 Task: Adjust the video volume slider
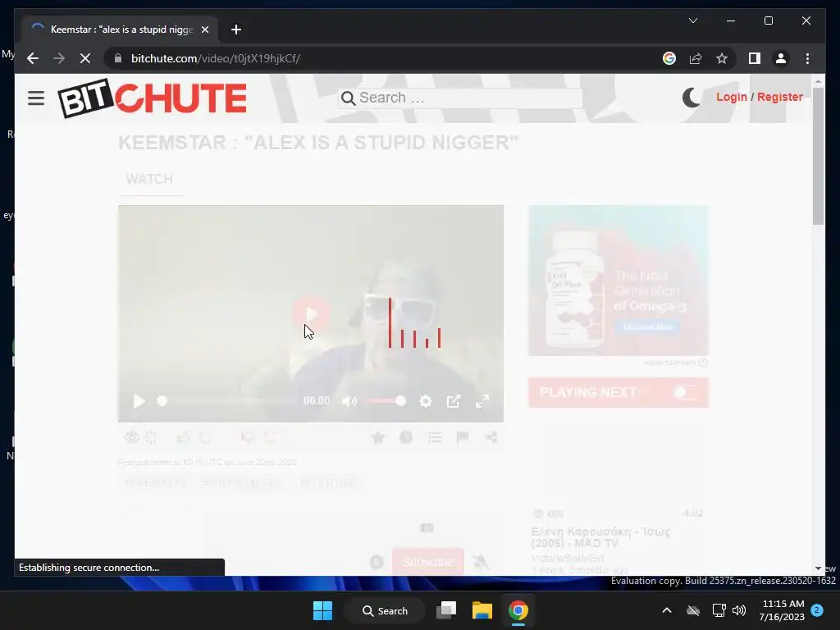[x=386, y=401]
